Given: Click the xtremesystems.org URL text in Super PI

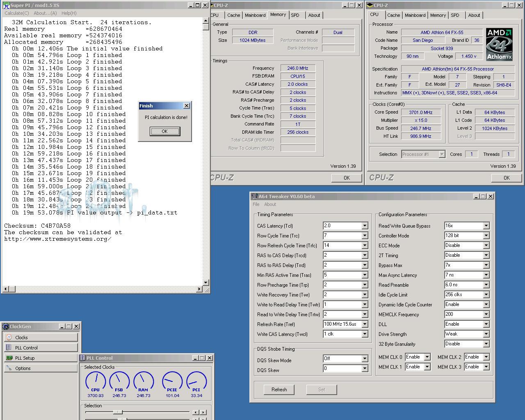Looking at the screenshot, I should pos(57,239).
